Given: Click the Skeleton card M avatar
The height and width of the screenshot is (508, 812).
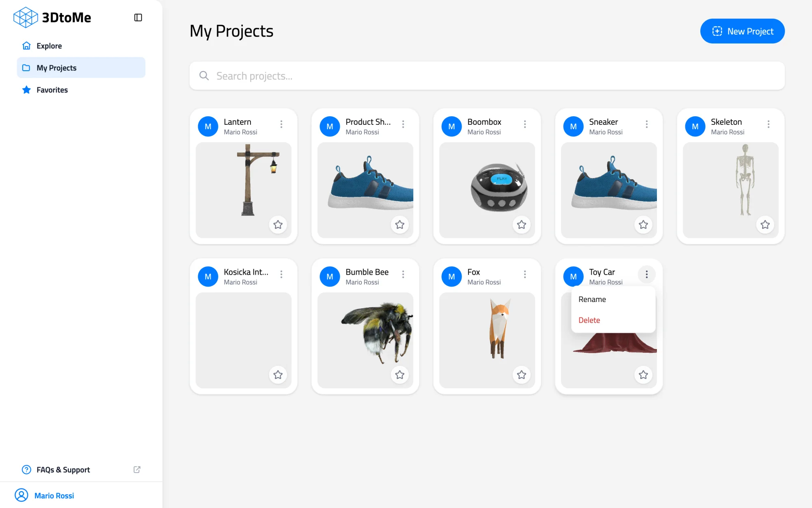Looking at the screenshot, I should tap(695, 127).
